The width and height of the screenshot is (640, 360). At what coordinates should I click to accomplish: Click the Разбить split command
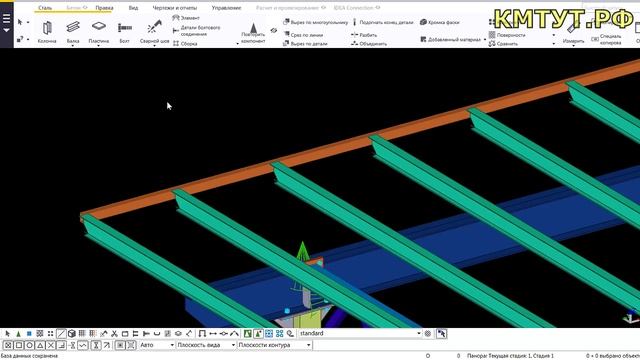[x=364, y=35]
